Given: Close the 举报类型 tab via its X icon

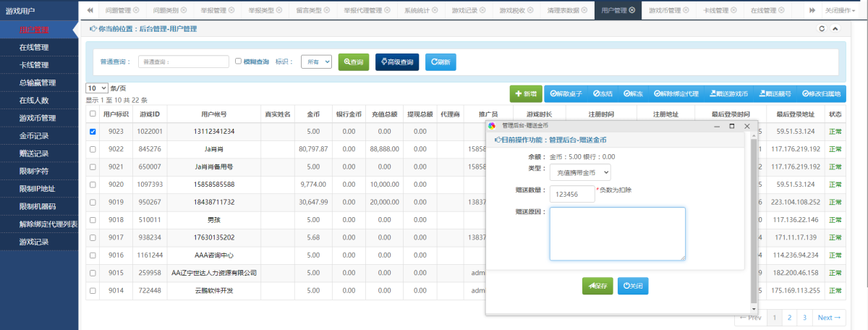Looking at the screenshot, I should [x=278, y=10].
